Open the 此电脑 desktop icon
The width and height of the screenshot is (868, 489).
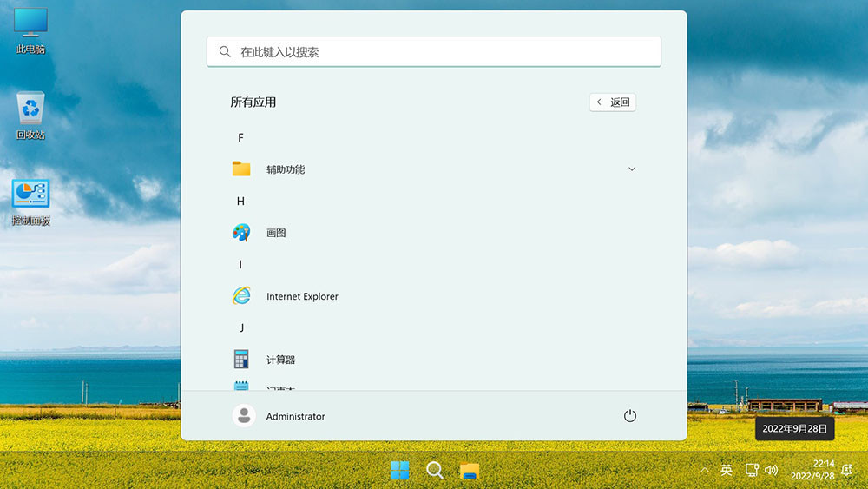point(30,31)
